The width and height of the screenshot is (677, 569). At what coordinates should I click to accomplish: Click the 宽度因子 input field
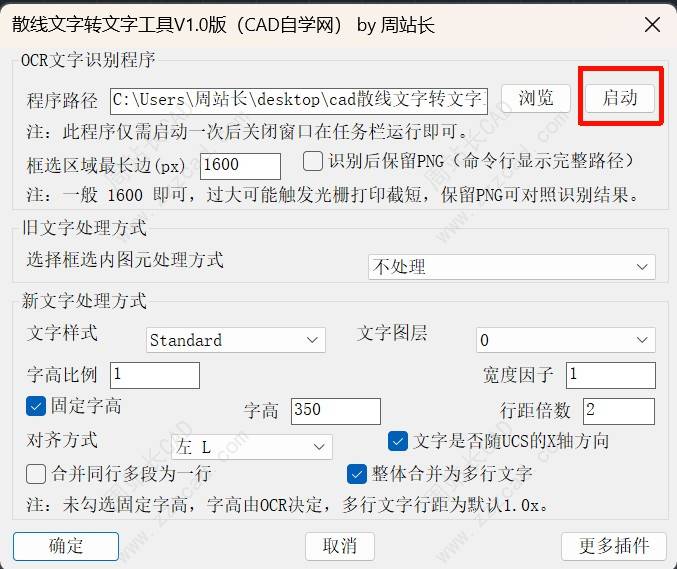pyautogui.click(x=611, y=375)
